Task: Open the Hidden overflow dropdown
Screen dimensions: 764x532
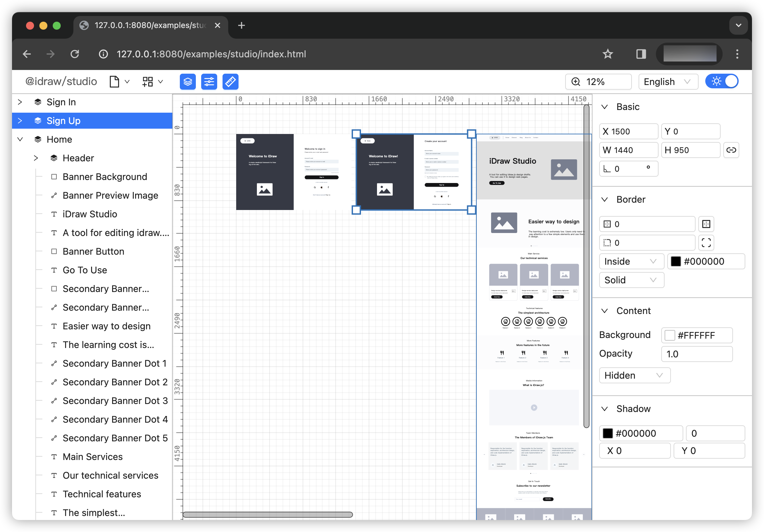Action: pyautogui.click(x=634, y=375)
